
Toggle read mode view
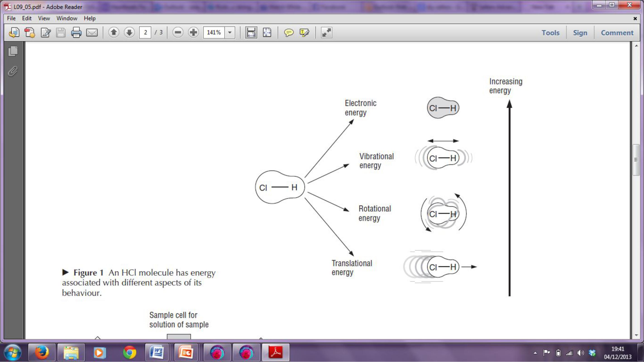(x=326, y=33)
